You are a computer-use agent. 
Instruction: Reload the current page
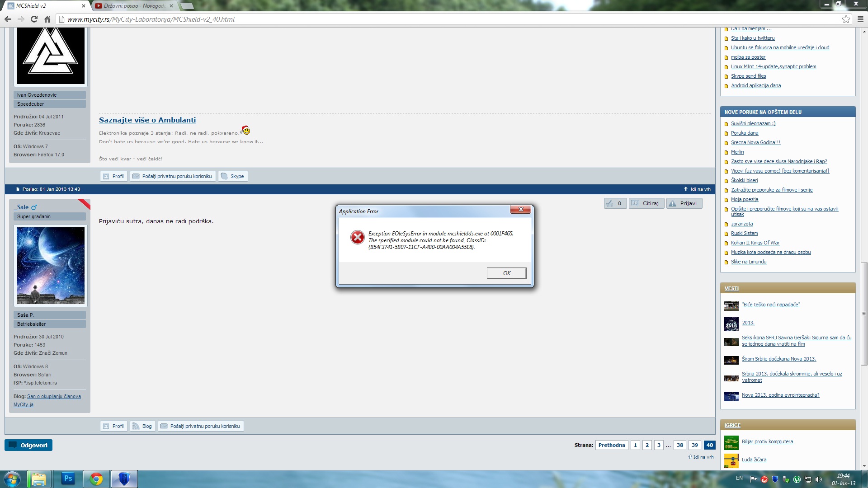point(34,19)
